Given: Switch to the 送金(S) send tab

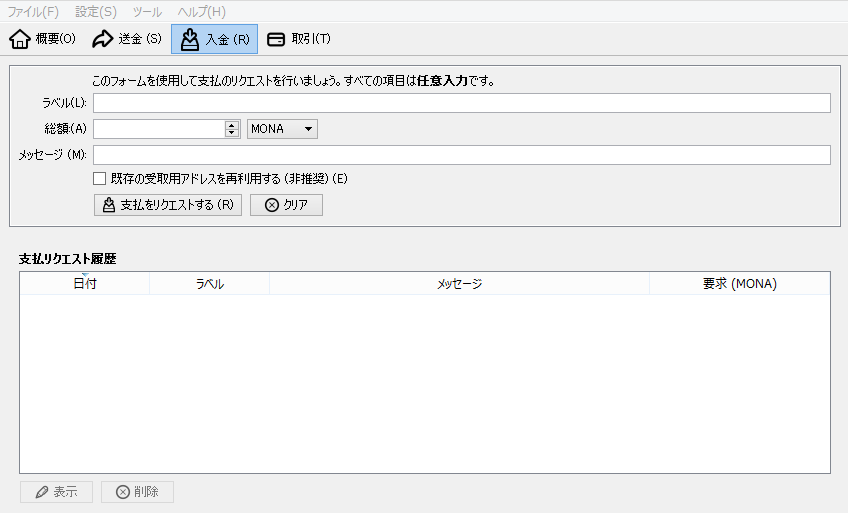Looking at the screenshot, I should point(127,39).
